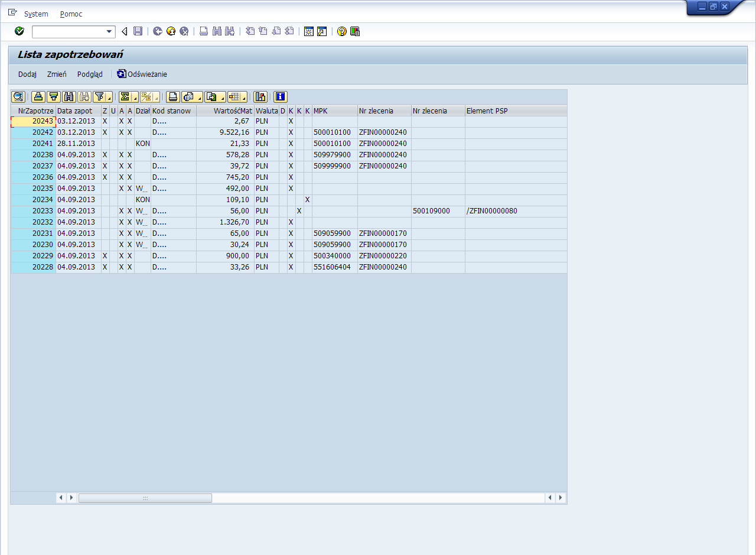Sort descending in the list toolbar
The width and height of the screenshot is (756, 555).
click(x=54, y=97)
